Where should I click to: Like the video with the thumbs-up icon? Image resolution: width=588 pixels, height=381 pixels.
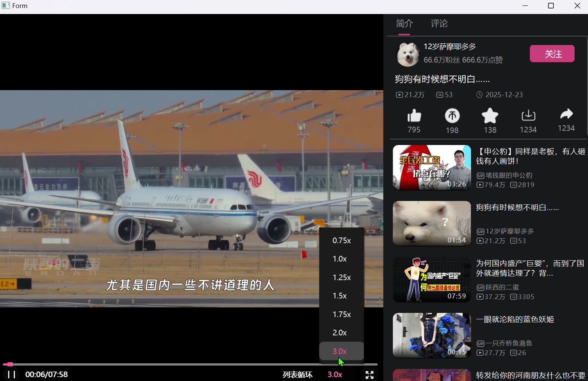(414, 116)
